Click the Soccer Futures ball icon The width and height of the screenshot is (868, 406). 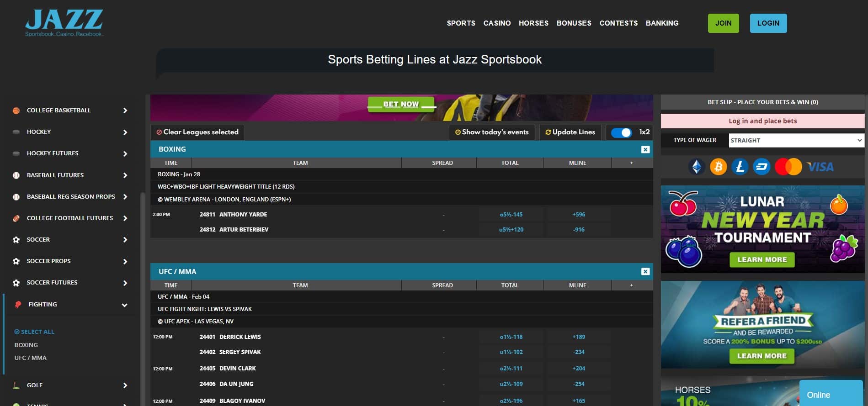[x=16, y=283]
